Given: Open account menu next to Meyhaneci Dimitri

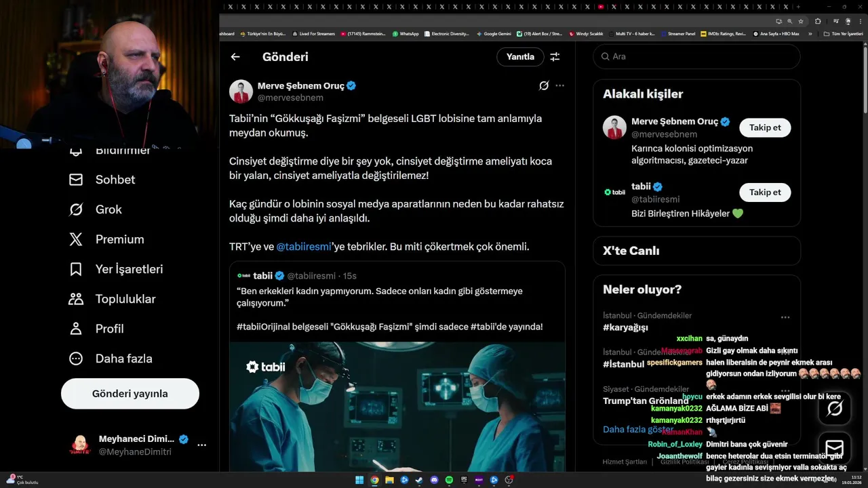Looking at the screenshot, I should [x=201, y=445].
